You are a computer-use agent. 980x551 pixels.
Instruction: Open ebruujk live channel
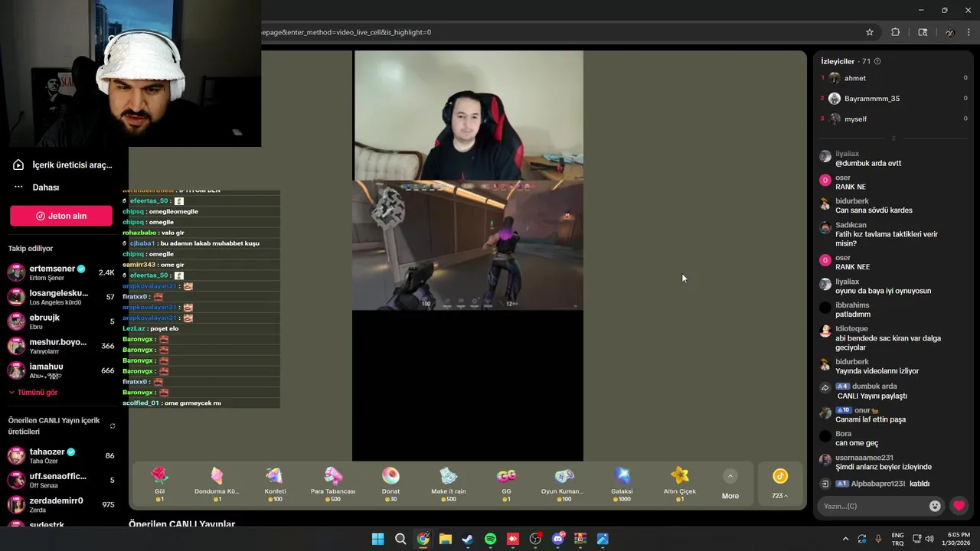point(61,321)
